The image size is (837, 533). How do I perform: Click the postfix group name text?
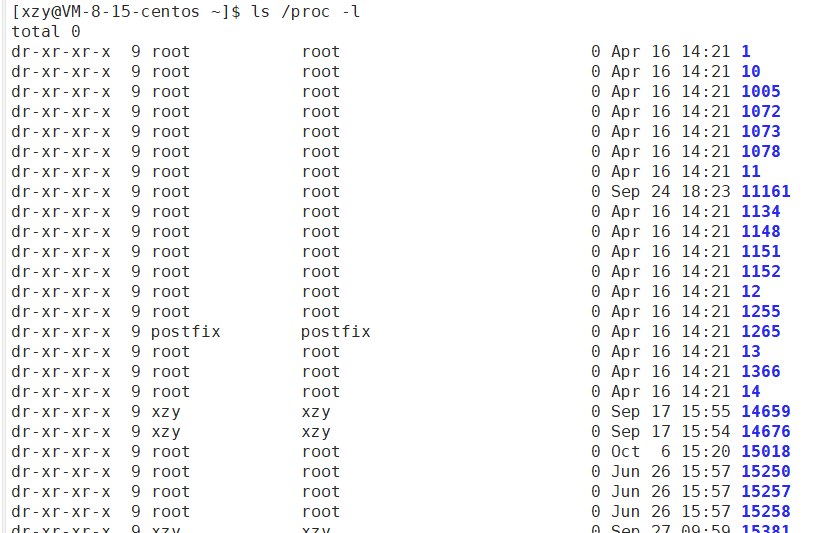pos(335,332)
